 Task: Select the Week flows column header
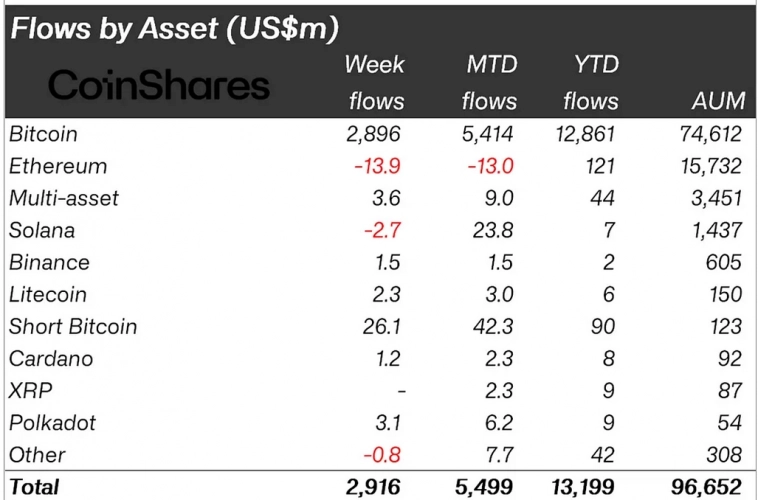coord(376,83)
